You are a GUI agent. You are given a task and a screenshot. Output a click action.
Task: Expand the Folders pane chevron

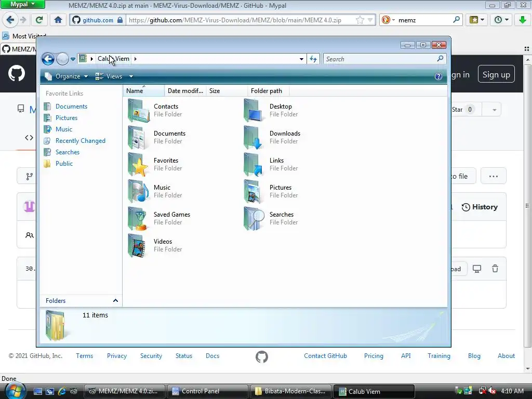(115, 301)
